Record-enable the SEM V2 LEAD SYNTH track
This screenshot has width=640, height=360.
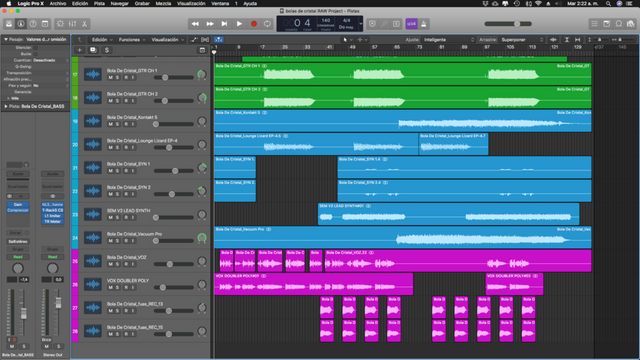(x=126, y=218)
